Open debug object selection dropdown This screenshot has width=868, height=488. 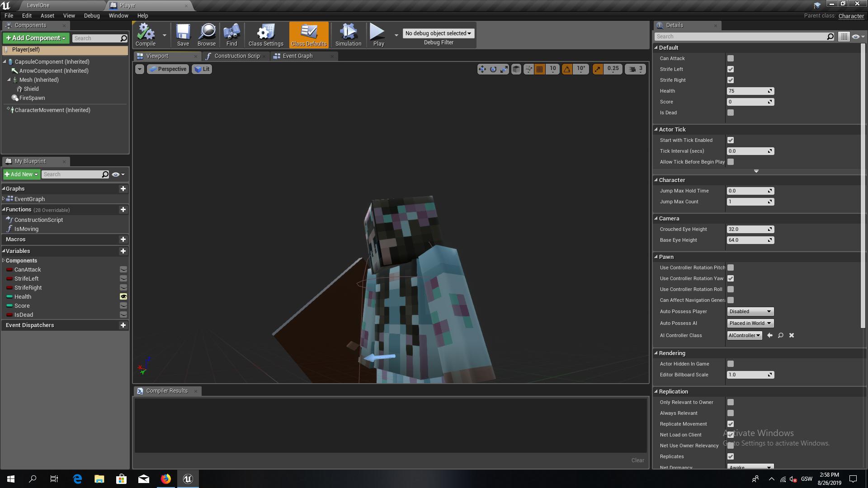[438, 33]
